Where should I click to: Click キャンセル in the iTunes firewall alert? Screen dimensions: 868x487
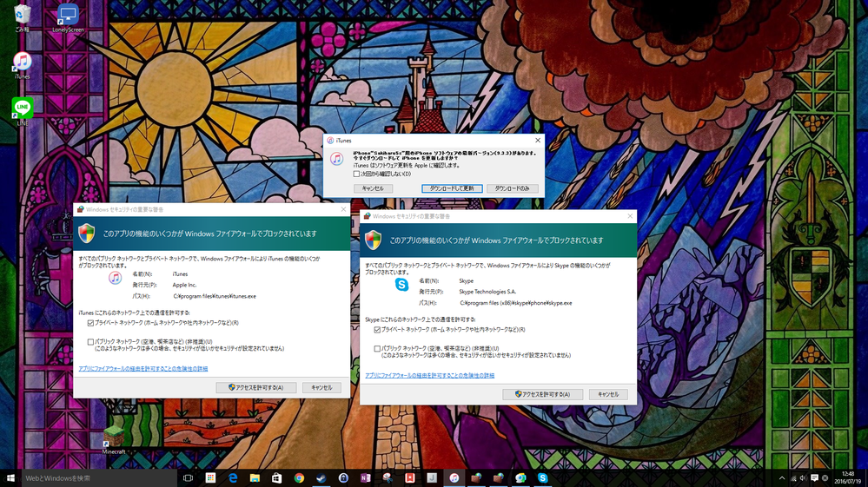coord(321,387)
